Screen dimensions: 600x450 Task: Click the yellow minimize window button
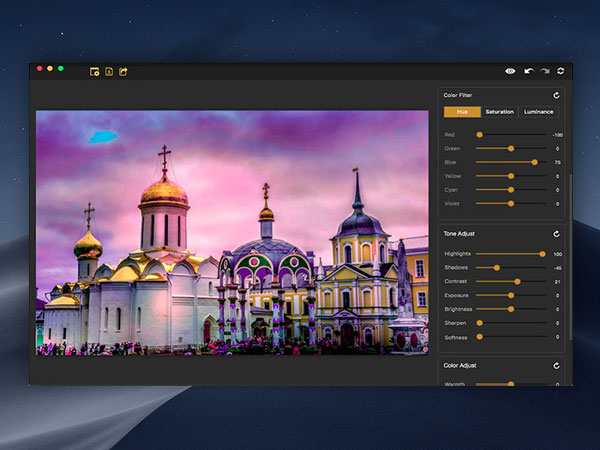click(x=50, y=68)
